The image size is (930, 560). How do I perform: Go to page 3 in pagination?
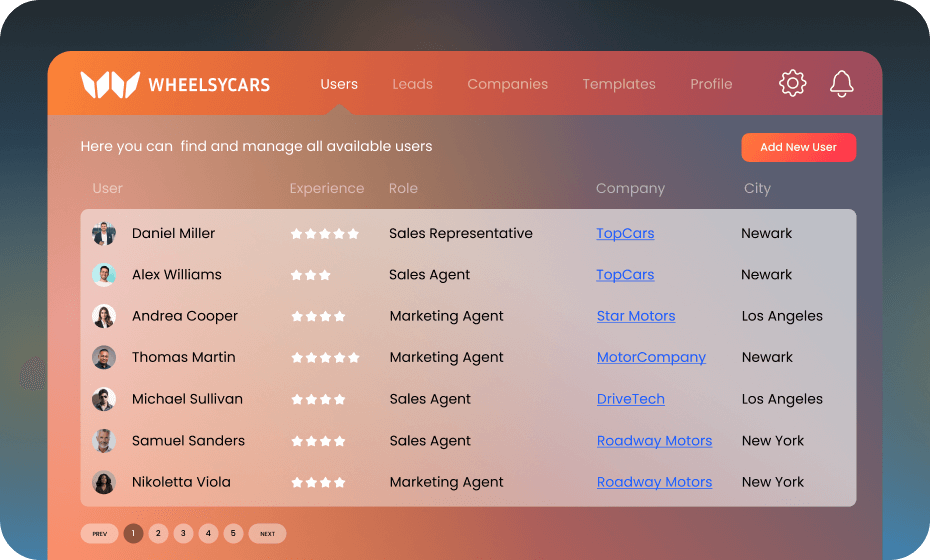[183, 533]
